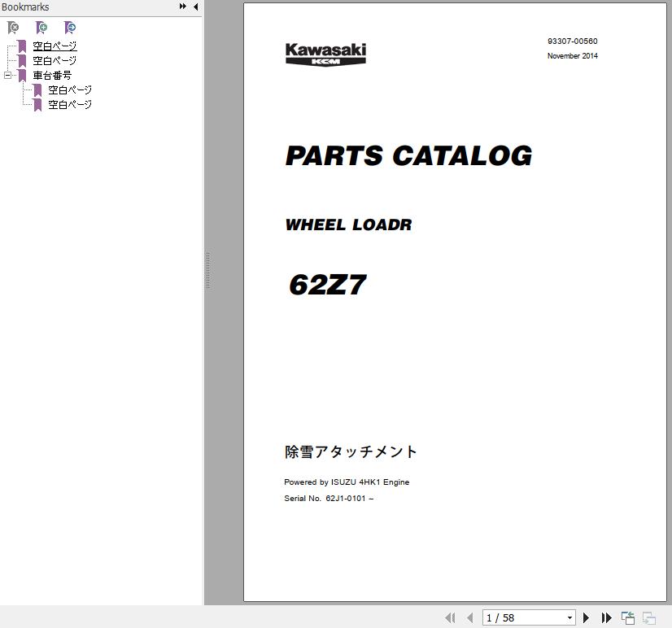
Task: Go to the previous page
Action: click(470, 617)
